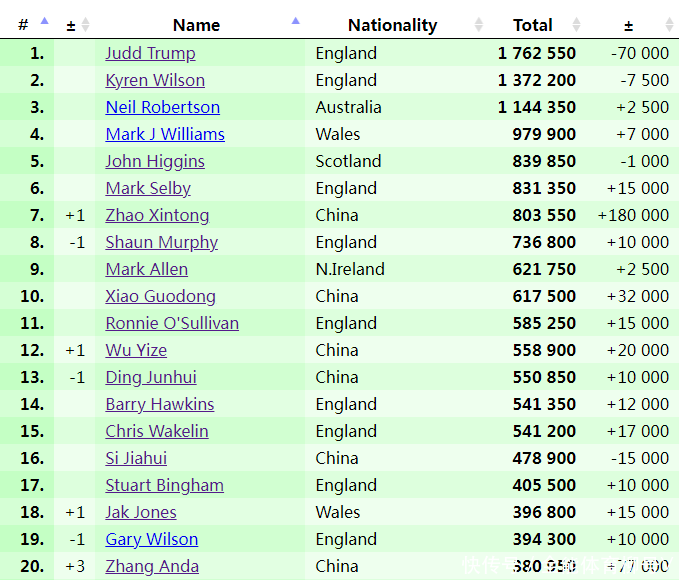Sort by the Total header label
Screen dimensions: 680x580
click(533, 25)
